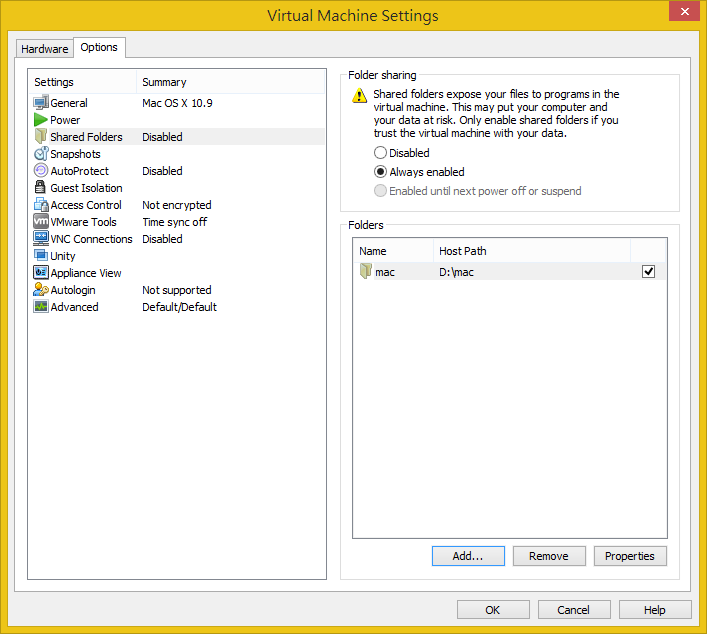
Task: Select the Snapshots label
Action: pos(75,154)
